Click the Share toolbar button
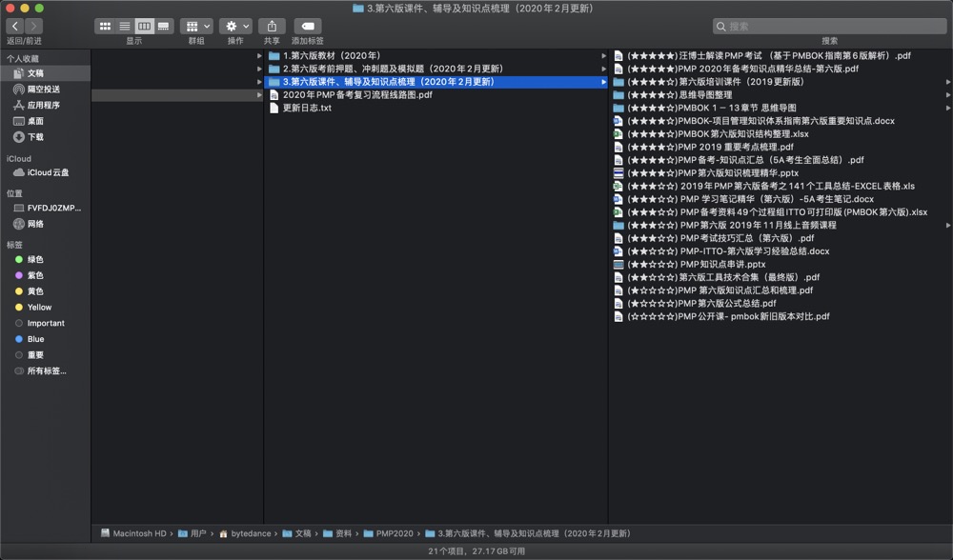Viewport: 953px width, 560px height. (x=272, y=26)
